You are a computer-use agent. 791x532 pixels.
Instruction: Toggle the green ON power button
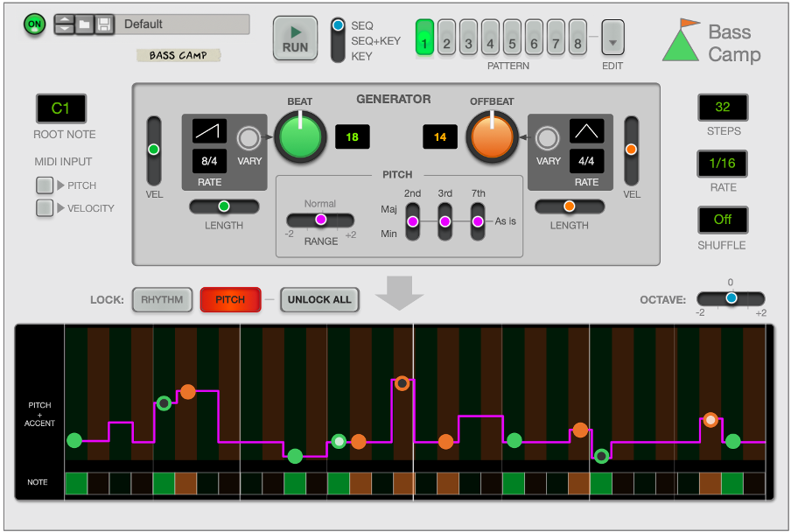tap(34, 24)
